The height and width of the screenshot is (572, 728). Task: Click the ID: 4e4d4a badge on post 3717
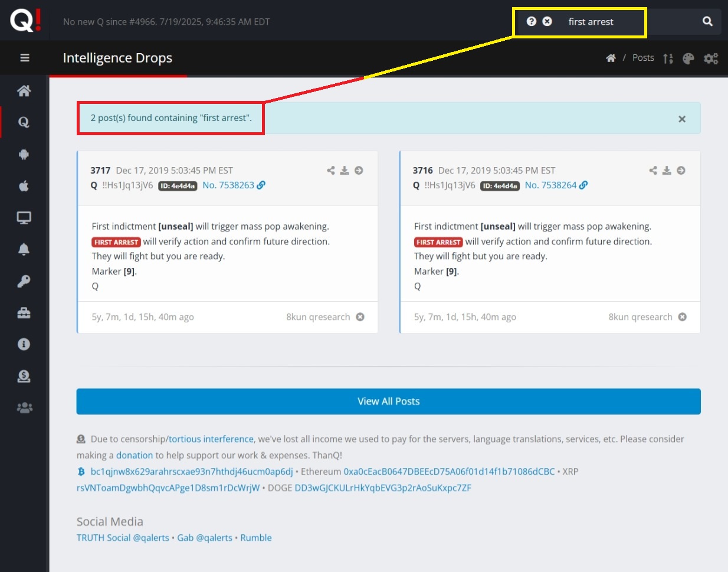[178, 186]
